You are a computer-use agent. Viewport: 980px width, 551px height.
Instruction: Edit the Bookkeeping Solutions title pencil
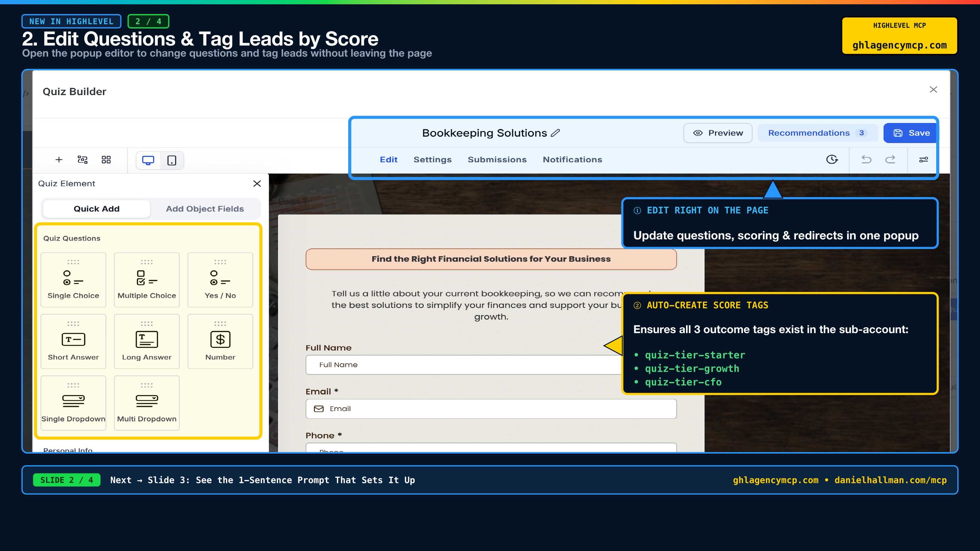(556, 133)
